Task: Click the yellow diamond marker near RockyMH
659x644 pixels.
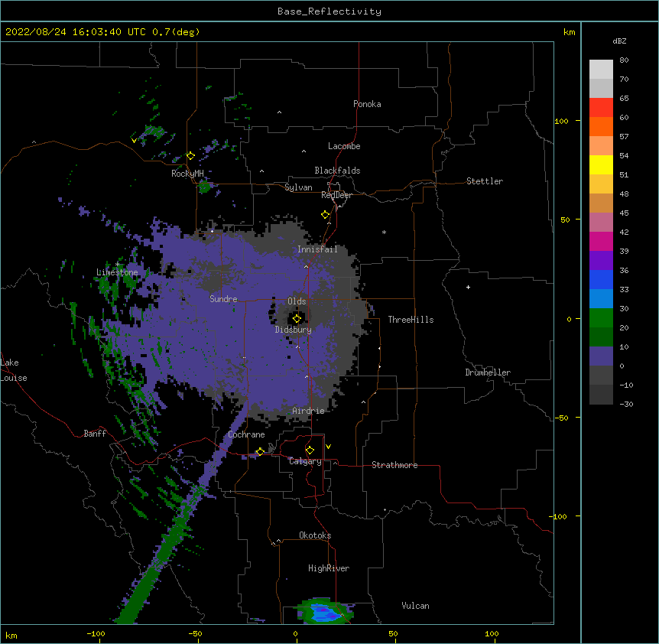Action: tap(191, 156)
